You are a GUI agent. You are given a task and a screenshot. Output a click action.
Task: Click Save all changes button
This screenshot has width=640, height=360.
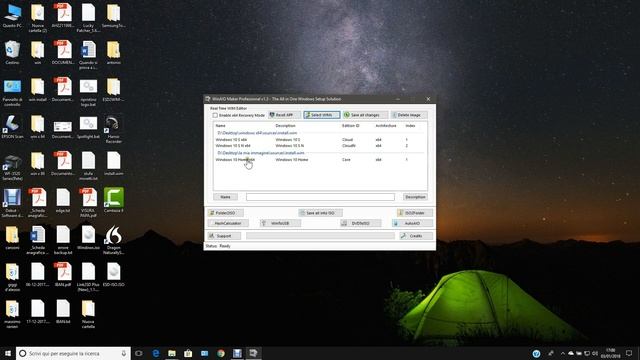click(x=365, y=115)
